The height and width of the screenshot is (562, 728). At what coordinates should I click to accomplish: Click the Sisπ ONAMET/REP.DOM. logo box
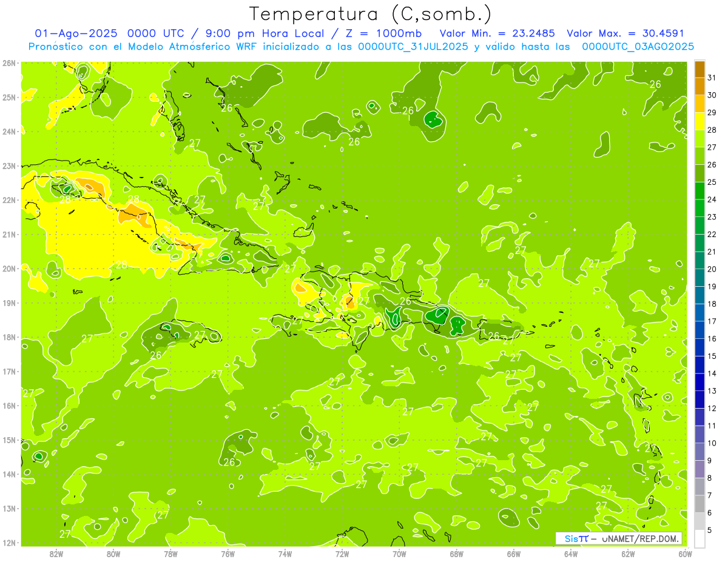pyautogui.click(x=619, y=538)
